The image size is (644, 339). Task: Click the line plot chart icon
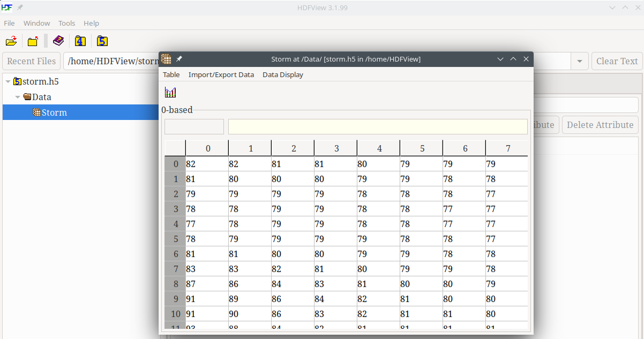(x=170, y=93)
